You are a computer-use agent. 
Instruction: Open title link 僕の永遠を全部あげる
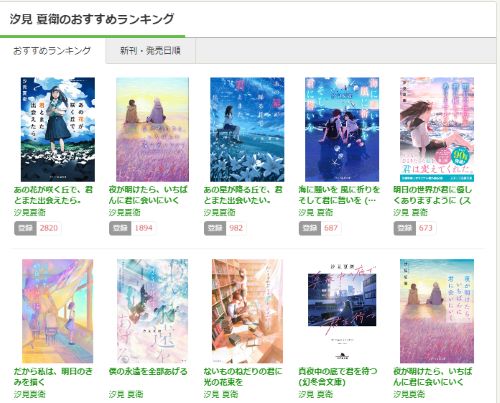click(x=148, y=371)
